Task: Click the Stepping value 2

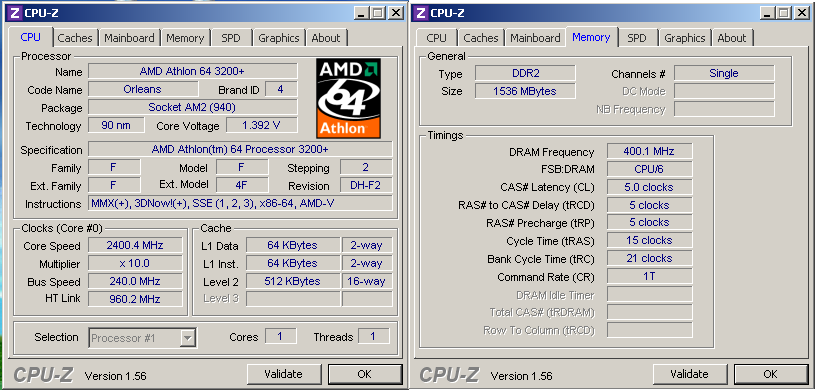Action: pos(366,167)
